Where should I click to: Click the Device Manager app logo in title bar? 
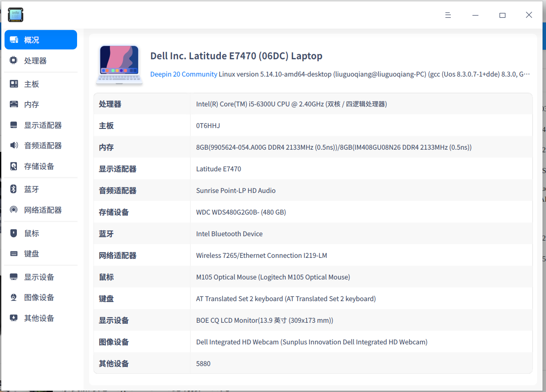pos(16,15)
